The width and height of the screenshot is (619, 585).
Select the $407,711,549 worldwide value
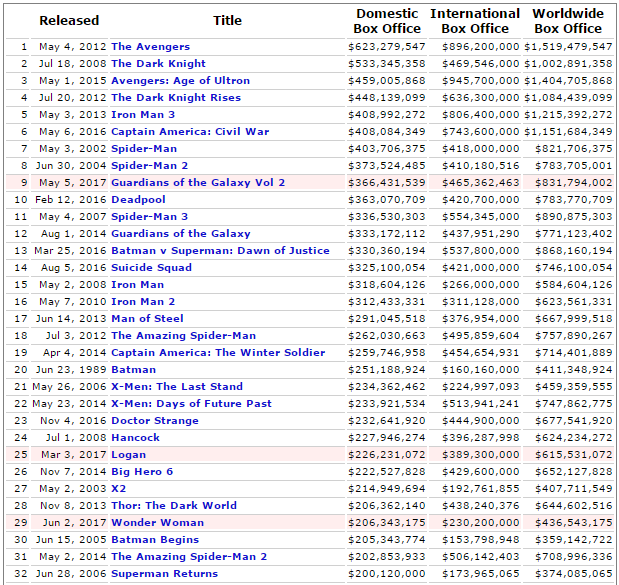(x=574, y=488)
